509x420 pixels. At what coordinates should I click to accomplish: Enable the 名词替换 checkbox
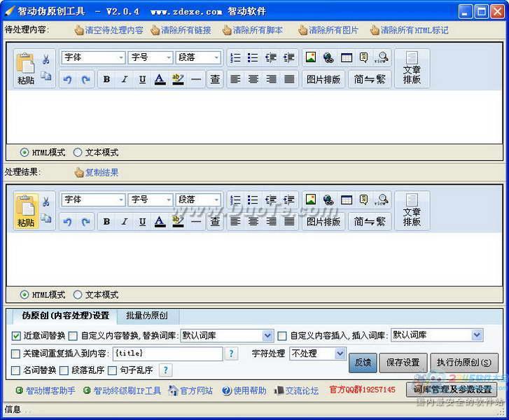click(x=15, y=370)
